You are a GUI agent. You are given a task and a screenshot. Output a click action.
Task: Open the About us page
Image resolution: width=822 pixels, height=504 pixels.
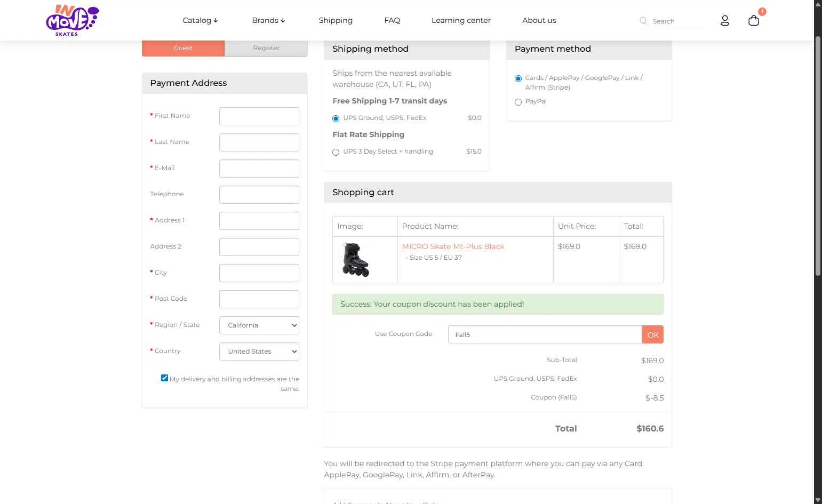(539, 20)
